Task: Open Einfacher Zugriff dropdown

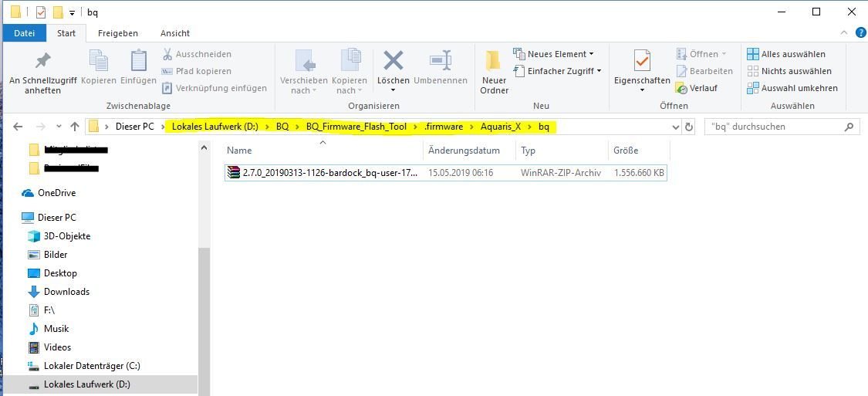Action: (x=557, y=71)
